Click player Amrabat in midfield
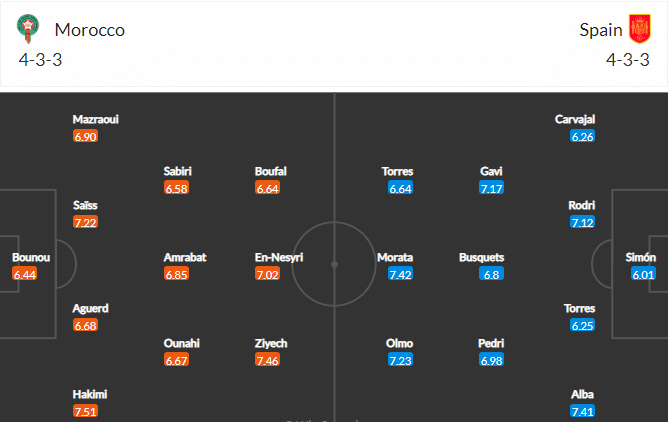The image size is (668, 422). tap(185, 257)
